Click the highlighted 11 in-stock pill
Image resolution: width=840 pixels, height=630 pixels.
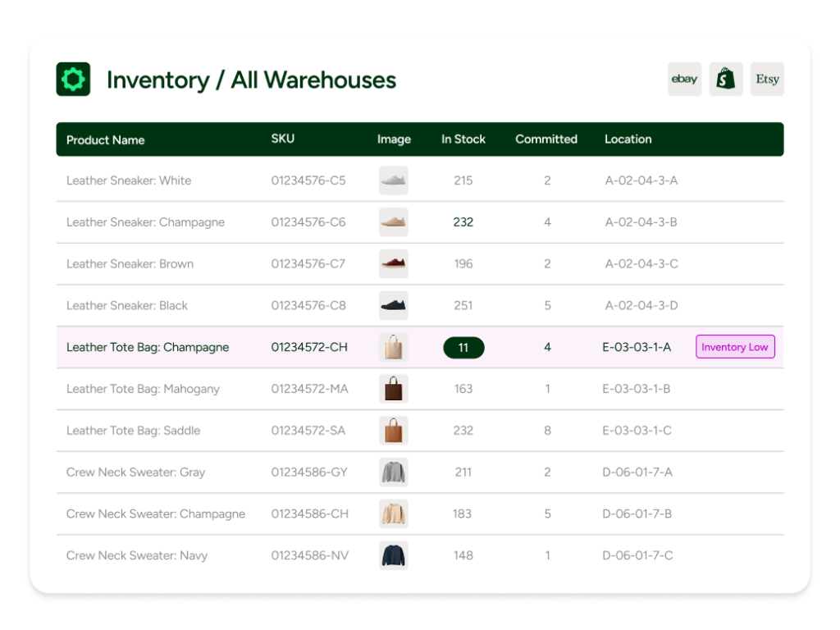tap(463, 348)
